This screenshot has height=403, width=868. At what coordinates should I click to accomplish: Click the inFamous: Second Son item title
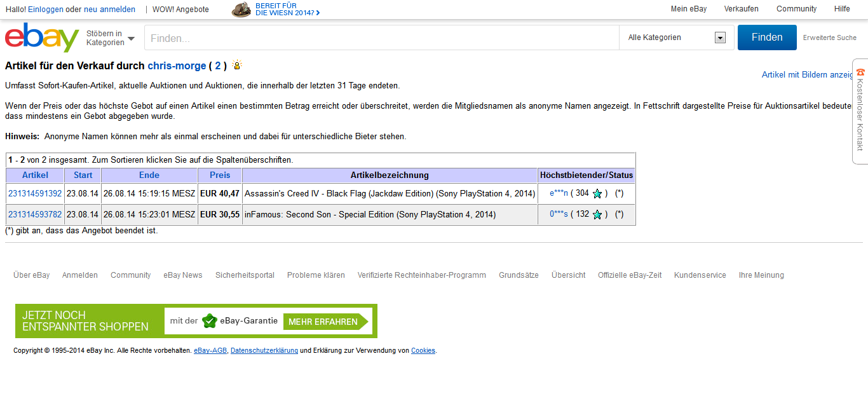coord(370,215)
